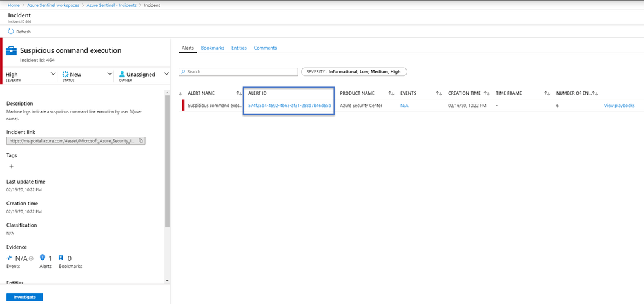
Task: Click the 02/16/20, 10:22 PM table cell
Action: [467, 106]
